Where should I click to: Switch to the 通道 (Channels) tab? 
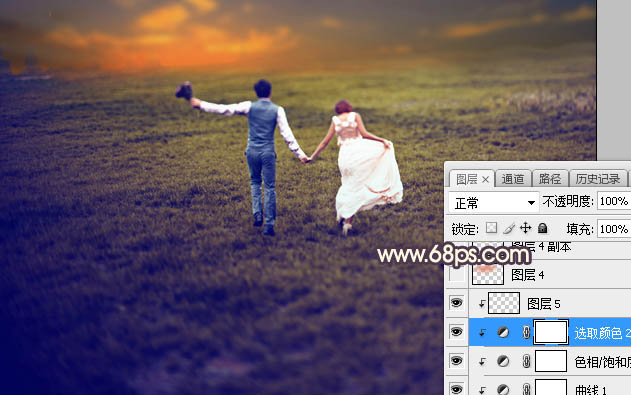[513, 179]
